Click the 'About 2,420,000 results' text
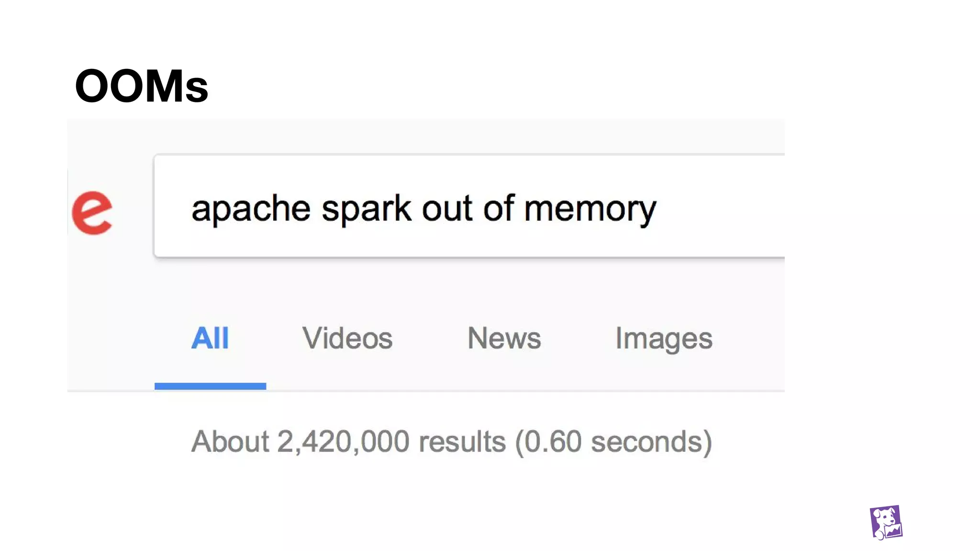The width and height of the screenshot is (980, 551). pyautogui.click(x=348, y=441)
